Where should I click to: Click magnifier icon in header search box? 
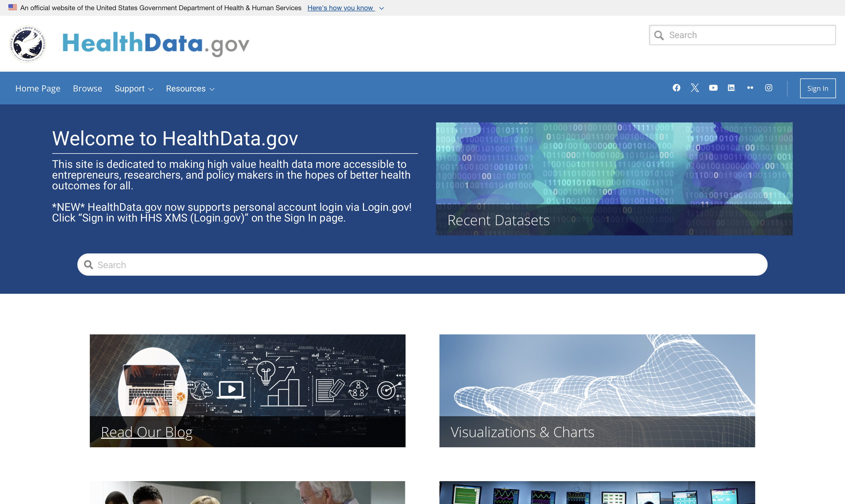pyautogui.click(x=659, y=35)
